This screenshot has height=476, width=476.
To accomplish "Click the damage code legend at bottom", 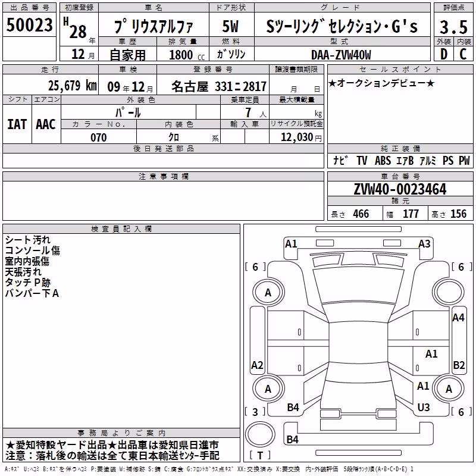I will 209,469.
